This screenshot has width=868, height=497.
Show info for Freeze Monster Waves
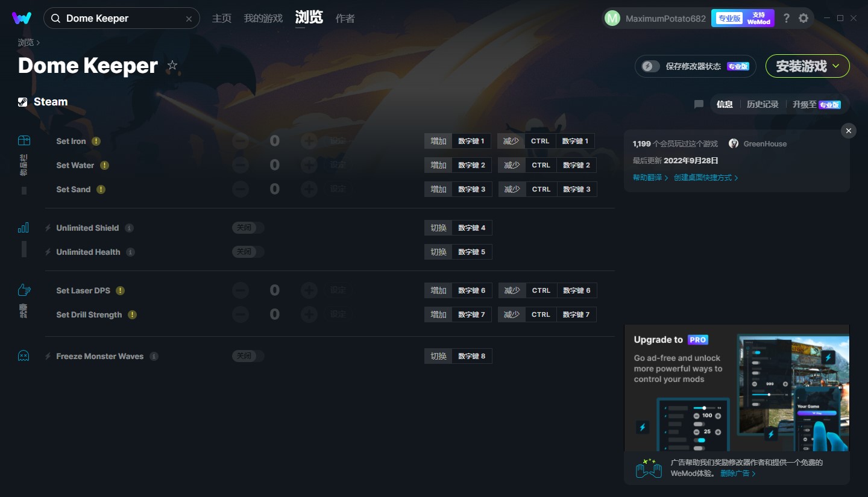click(x=154, y=356)
